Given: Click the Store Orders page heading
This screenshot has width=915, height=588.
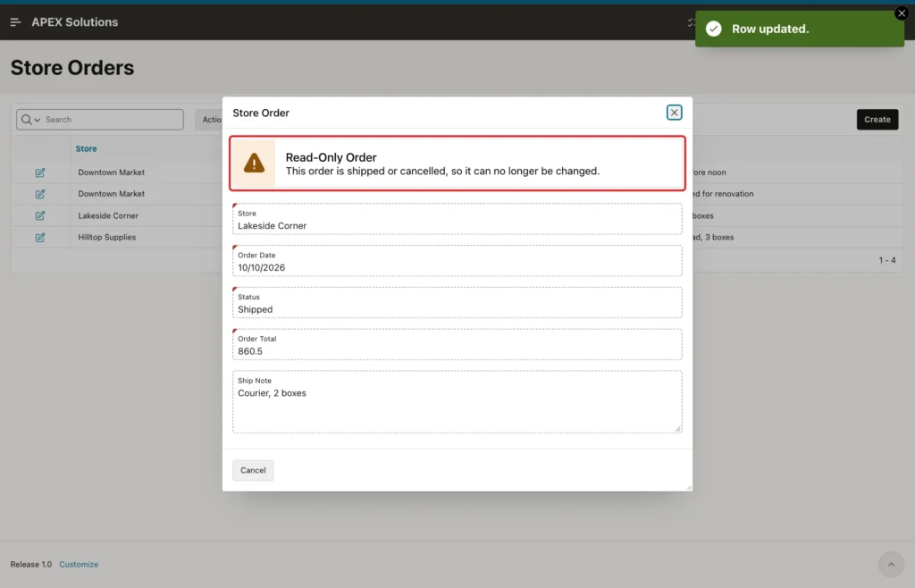Looking at the screenshot, I should (72, 68).
